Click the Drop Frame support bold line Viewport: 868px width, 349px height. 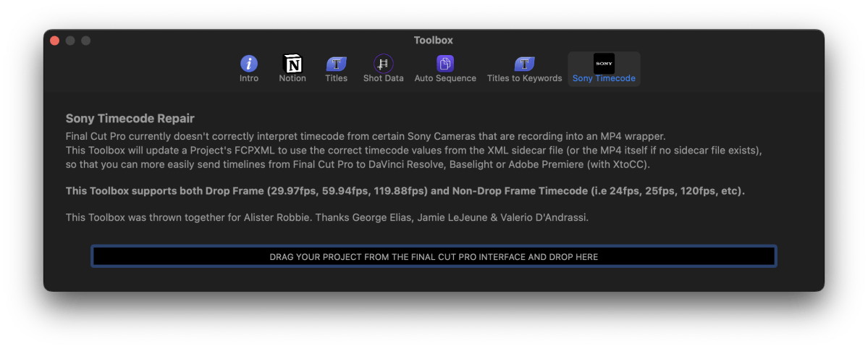pos(405,191)
